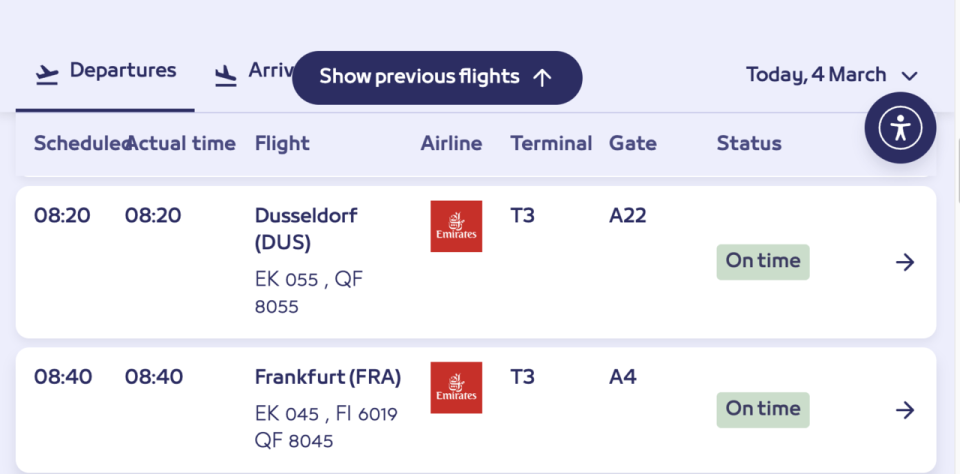This screenshot has height=474, width=960.
Task: Click the Frankfurt (FRA) flight name
Action: [328, 377]
